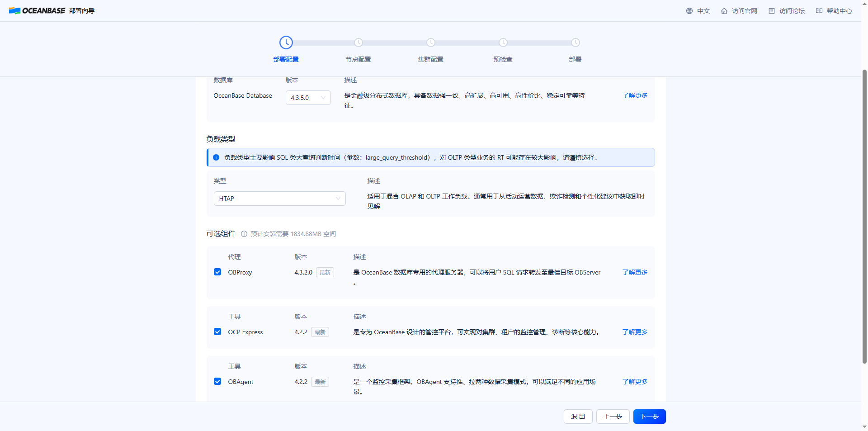
Task: Uncheck OBAgent from optional components
Action: click(217, 381)
